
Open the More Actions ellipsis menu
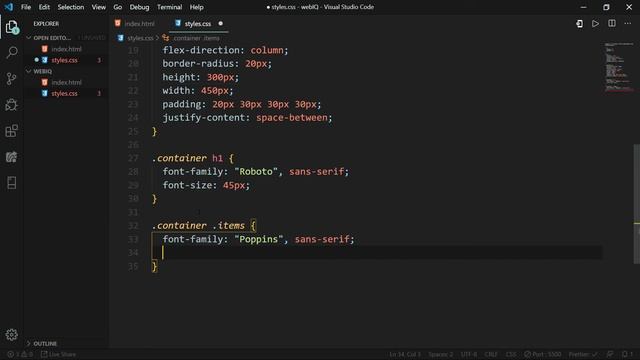coord(628,24)
